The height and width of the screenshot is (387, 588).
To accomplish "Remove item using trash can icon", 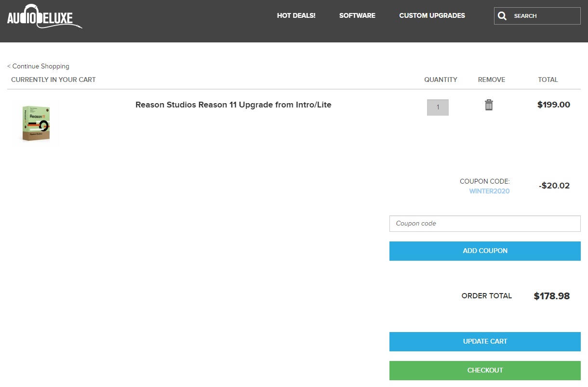I will 489,105.
